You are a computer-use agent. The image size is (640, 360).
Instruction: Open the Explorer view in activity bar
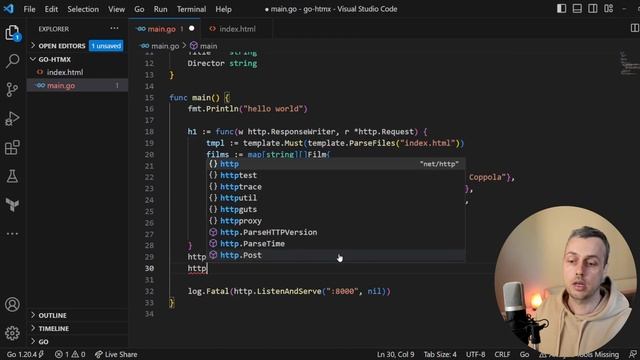[x=12, y=33]
